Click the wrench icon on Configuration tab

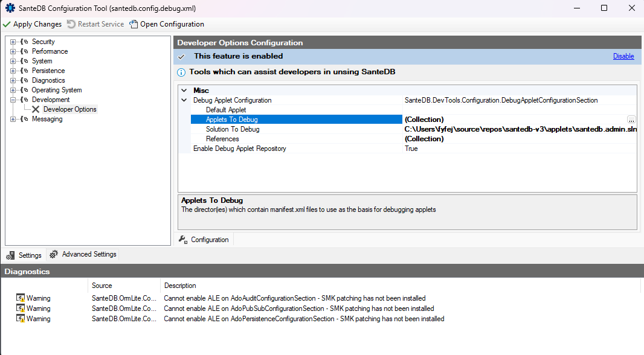pos(183,239)
